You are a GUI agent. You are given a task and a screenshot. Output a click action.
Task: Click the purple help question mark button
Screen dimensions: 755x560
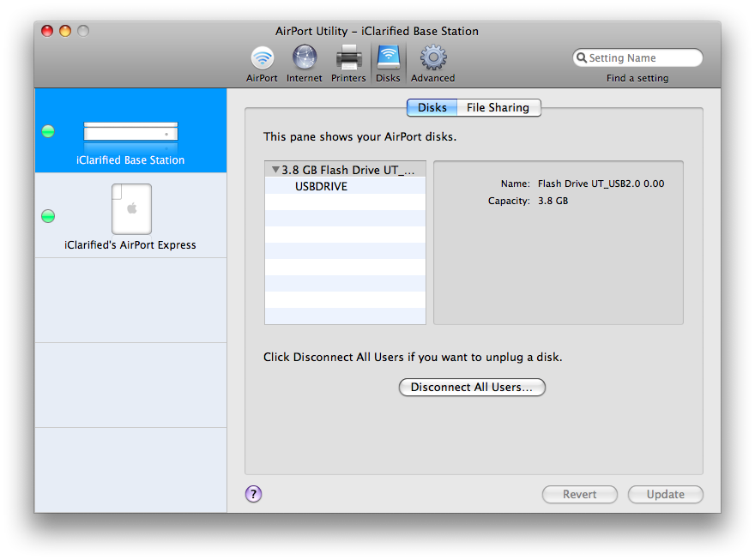(253, 494)
